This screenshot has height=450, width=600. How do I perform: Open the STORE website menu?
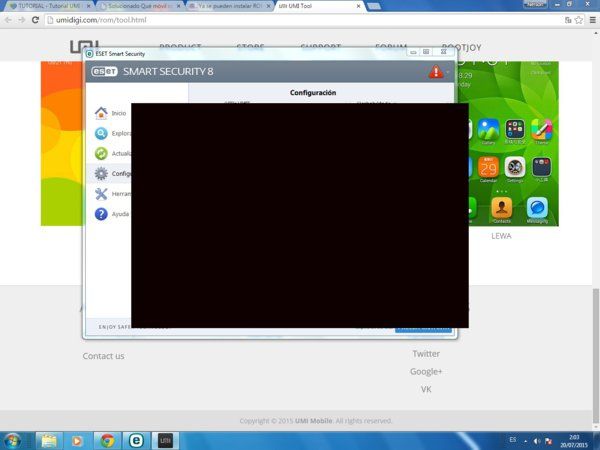(250, 47)
